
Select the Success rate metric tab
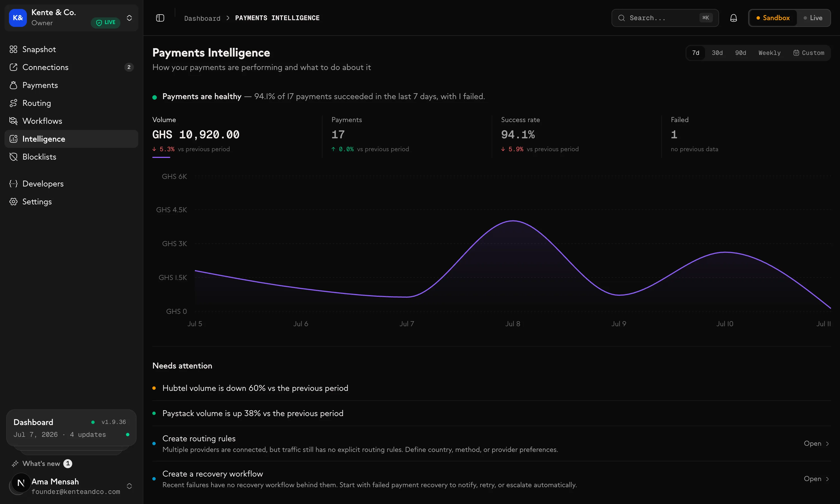[576, 136]
